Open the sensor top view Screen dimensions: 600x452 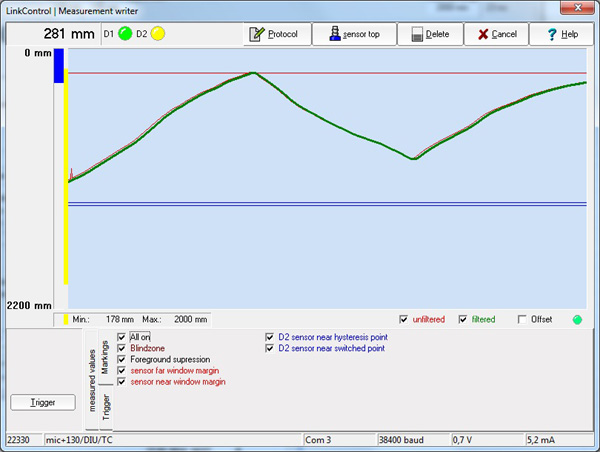(x=354, y=34)
